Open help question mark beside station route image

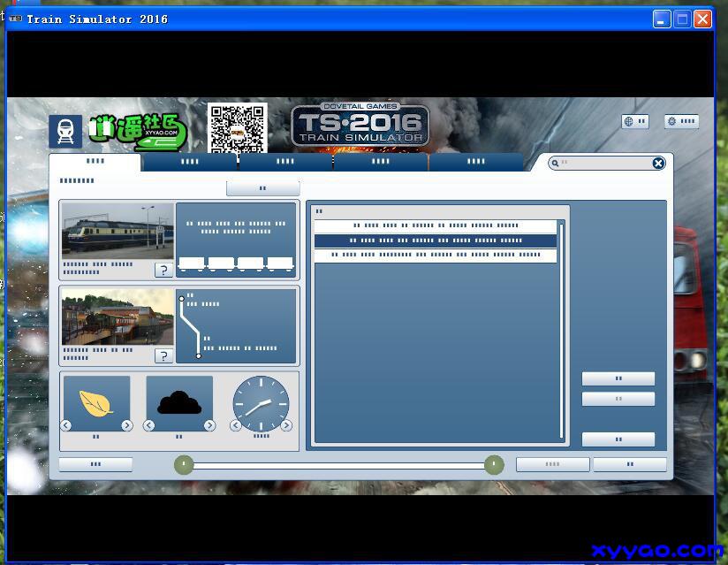[x=163, y=355]
